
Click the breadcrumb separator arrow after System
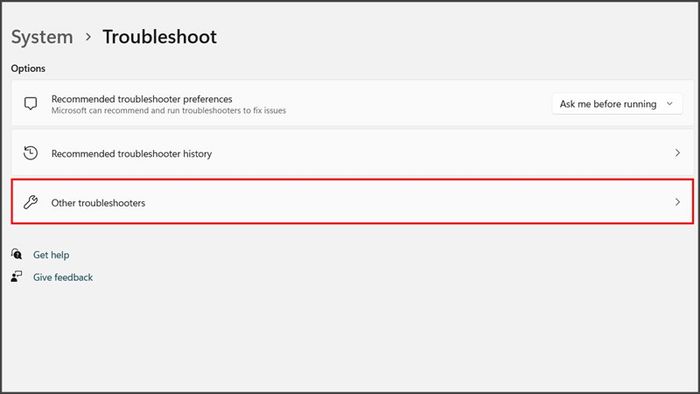88,37
